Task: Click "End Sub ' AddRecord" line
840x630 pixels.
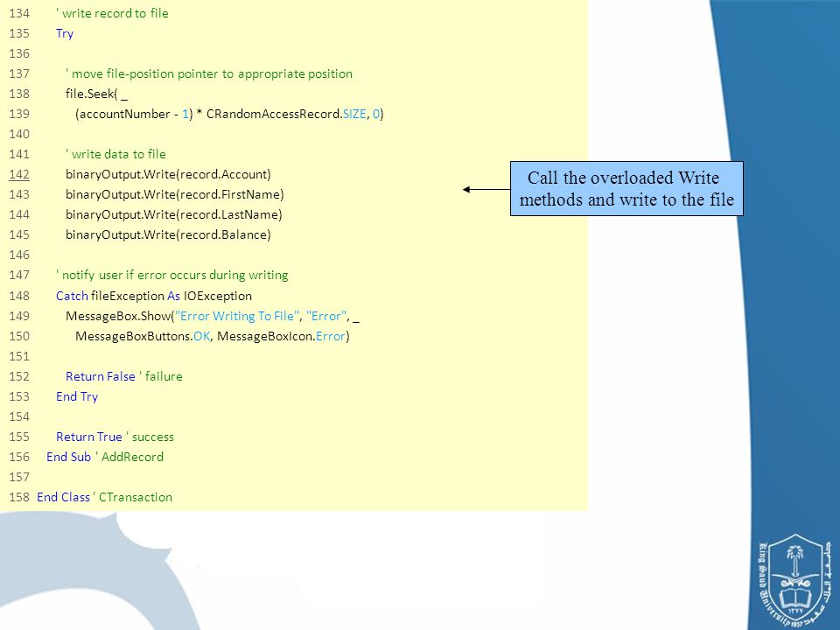Action: 105,457
